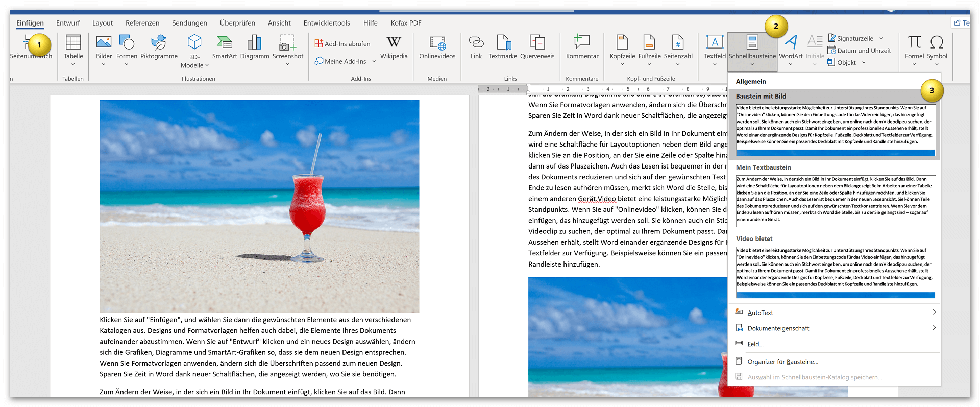The image size is (980, 407).
Task: Click the Link icon in Links group
Action: point(476,47)
